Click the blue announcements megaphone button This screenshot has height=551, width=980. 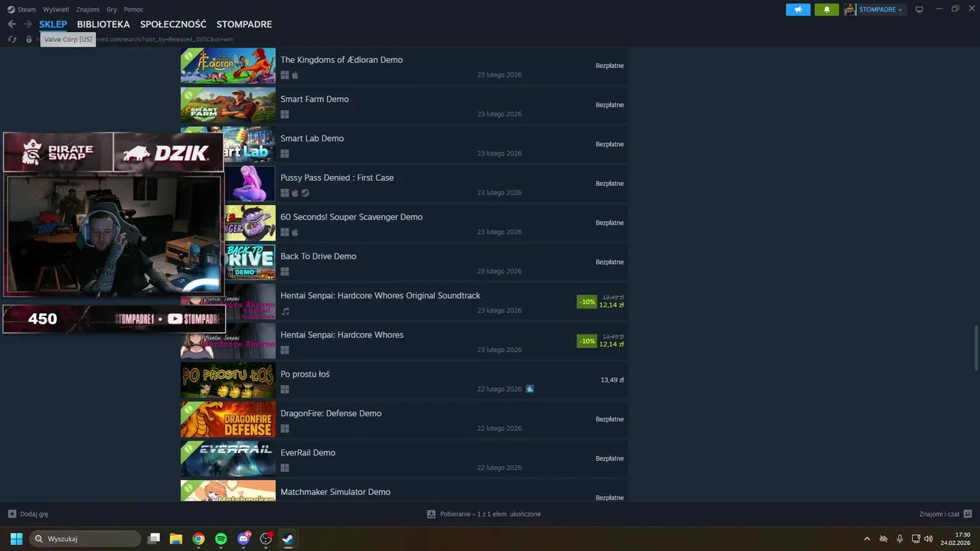pyautogui.click(x=798, y=9)
